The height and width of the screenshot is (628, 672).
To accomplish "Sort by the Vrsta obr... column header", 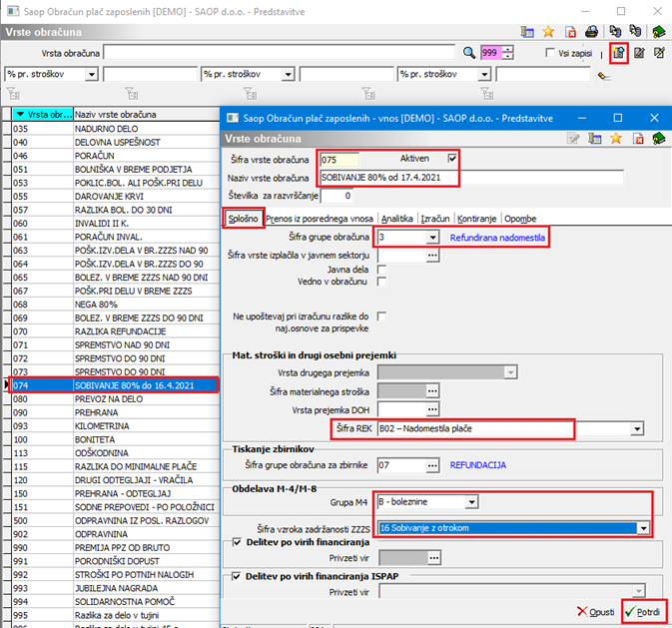I will click(x=42, y=115).
